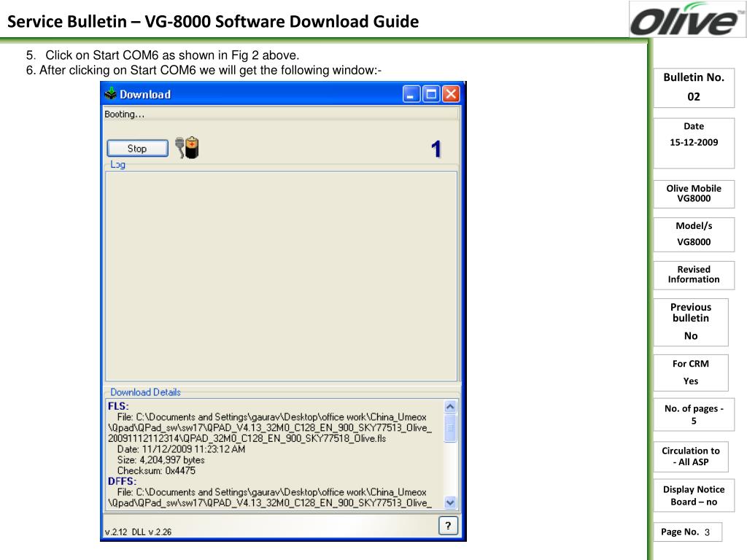747x560 pixels.
Task: Click the Download Details scroll up arrow
Action: tap(450, 407)
